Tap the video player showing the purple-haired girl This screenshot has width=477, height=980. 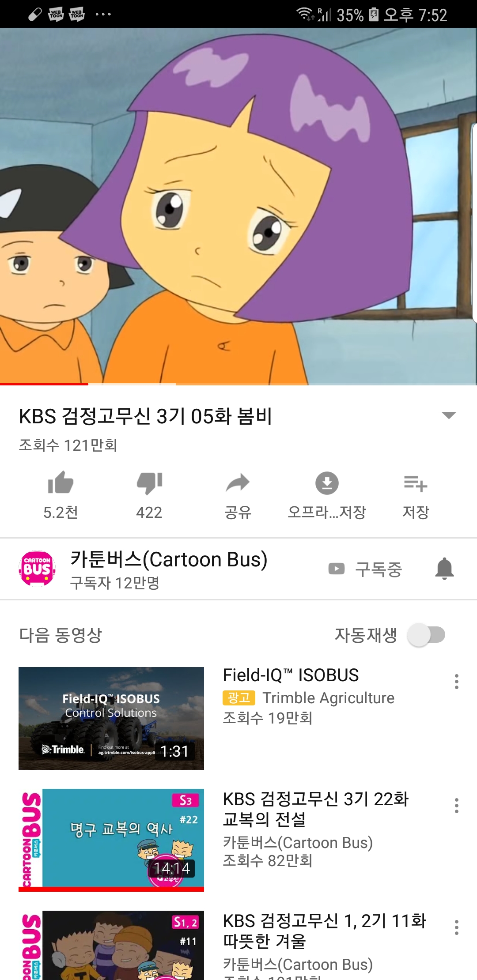(238, 206)
